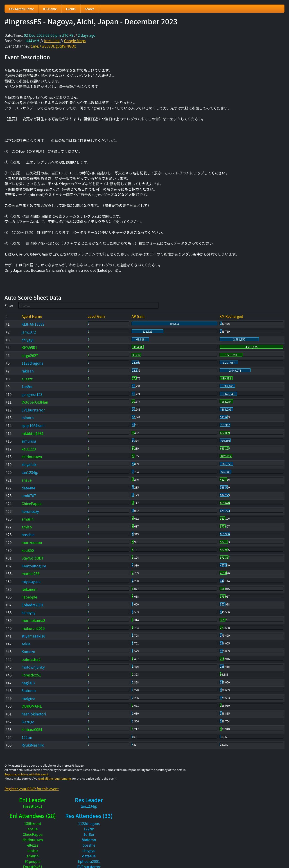The width and height of the screenshot is (289, 868).
Task: Open read all the requirements link
Action: (x=54, y=778)
